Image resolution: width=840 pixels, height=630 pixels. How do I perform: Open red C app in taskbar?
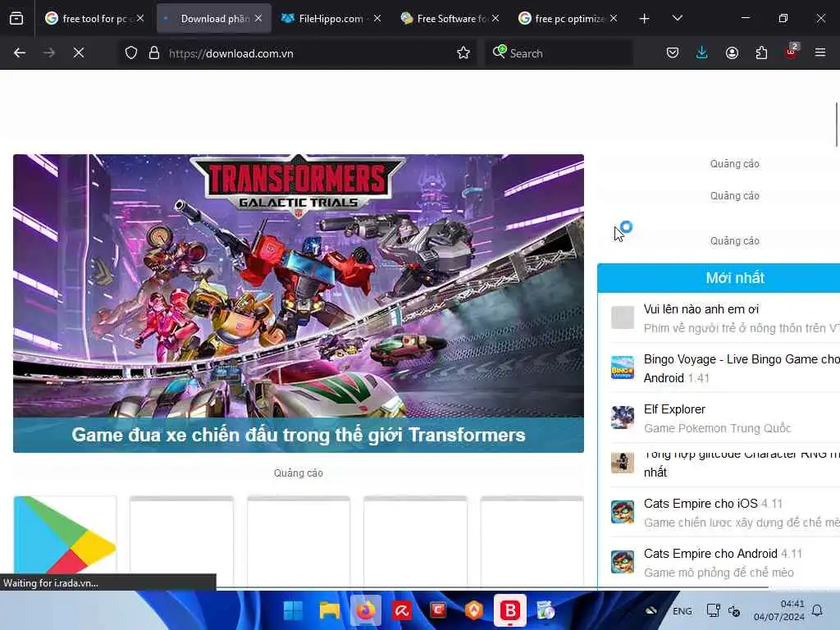click(438, 610)
